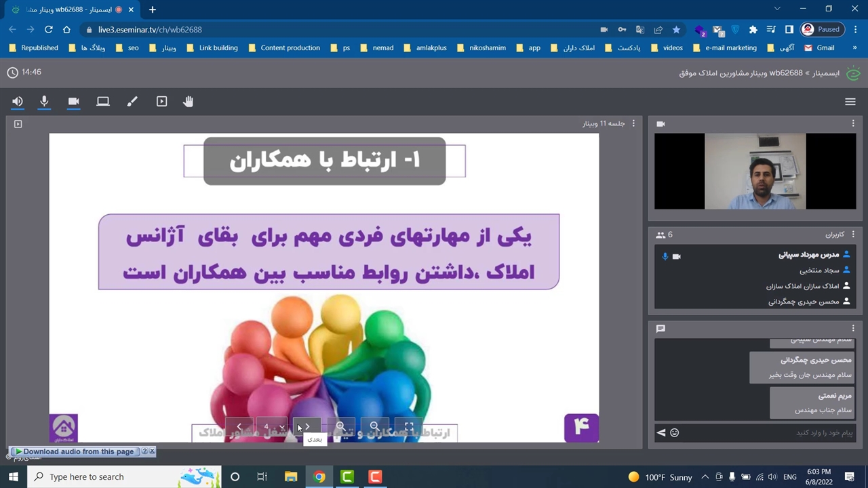Go to the next slide

point(307,426)
